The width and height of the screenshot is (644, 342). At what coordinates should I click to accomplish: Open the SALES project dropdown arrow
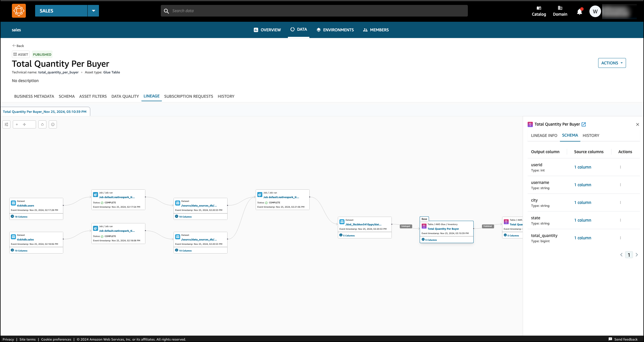pos(93,11)
